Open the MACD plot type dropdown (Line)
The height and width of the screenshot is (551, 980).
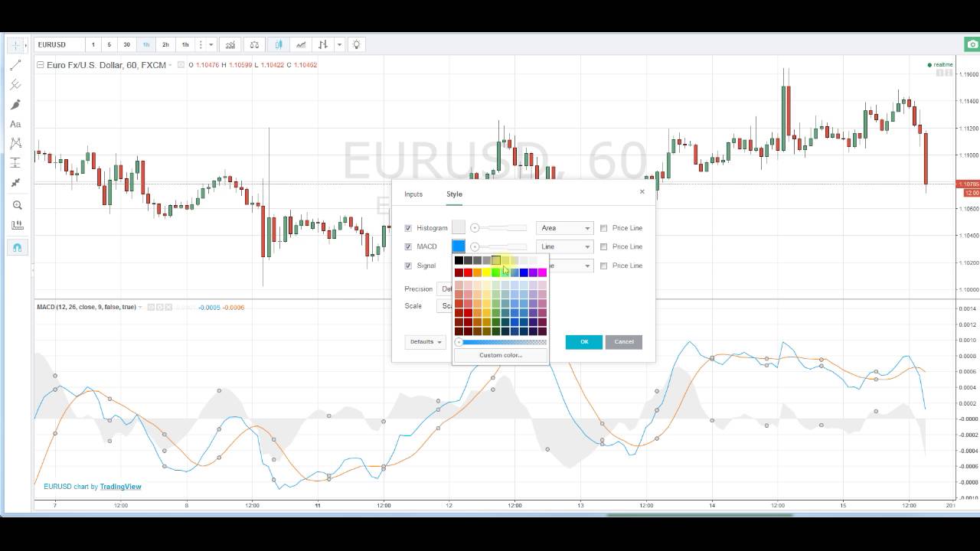564,246
